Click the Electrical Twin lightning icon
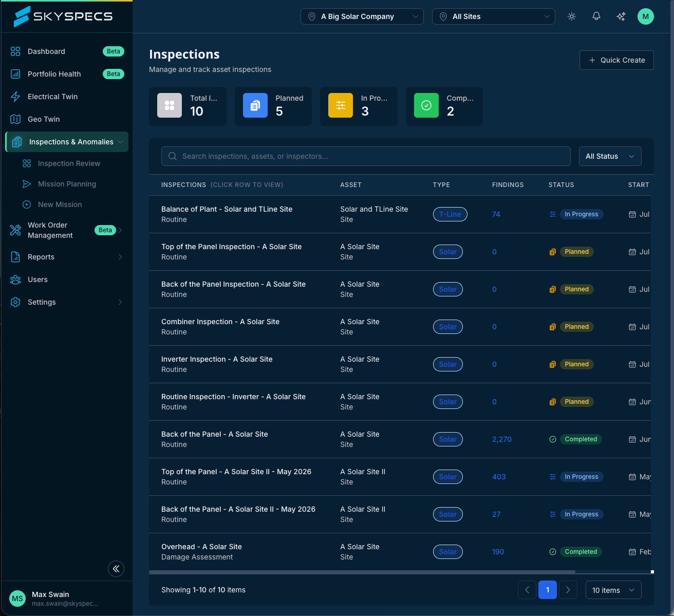674x616 pixels. click(15, 97)
